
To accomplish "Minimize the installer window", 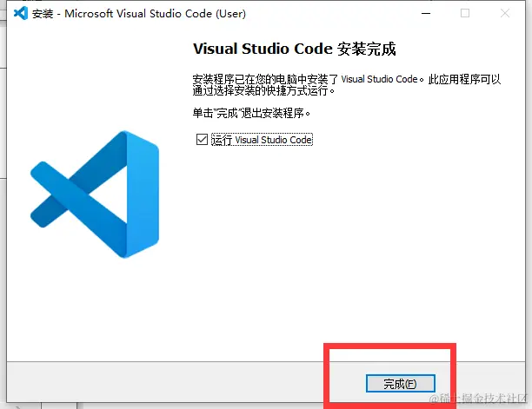I will (x=426, y=14).
